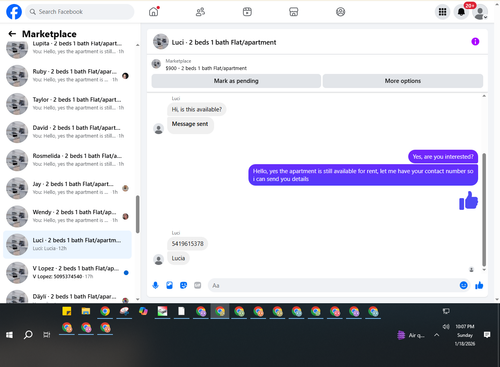The width and height of the screenshot is (500, 367).
Task: Open conversation information icon
Action: click(x=475, y=42)
